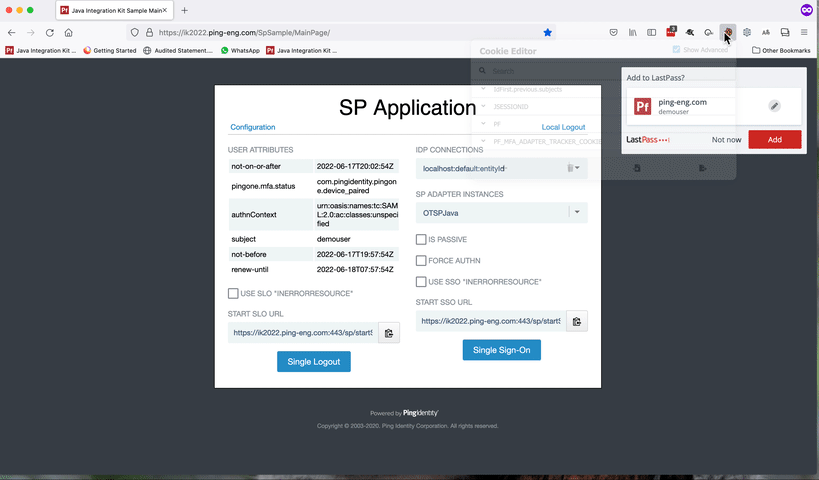Viewport: 819px width, 480px height.
Task: Click the globe extension icon in toolbar
Action: pyautogui.click(x=747, y=32)
